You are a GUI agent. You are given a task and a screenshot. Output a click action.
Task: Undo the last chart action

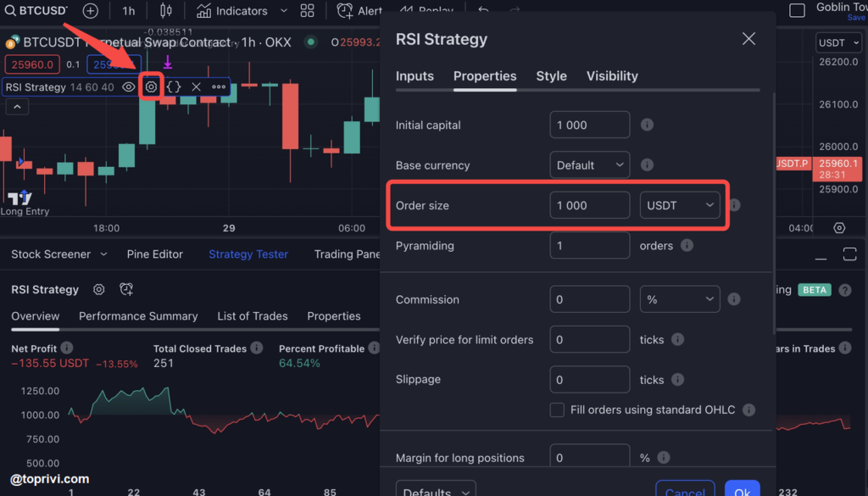point(483,10)
